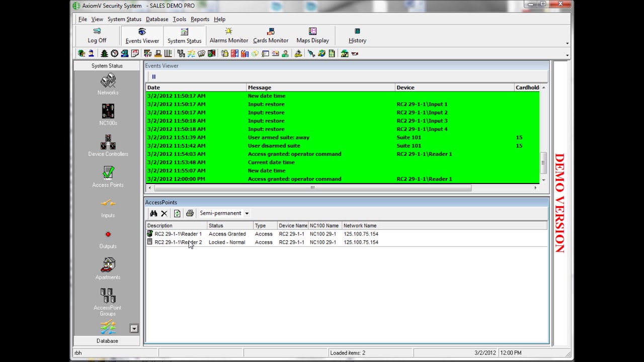Open the Reports menu
Viewport: 644px width, 362px height.
(x=200, y=19)
